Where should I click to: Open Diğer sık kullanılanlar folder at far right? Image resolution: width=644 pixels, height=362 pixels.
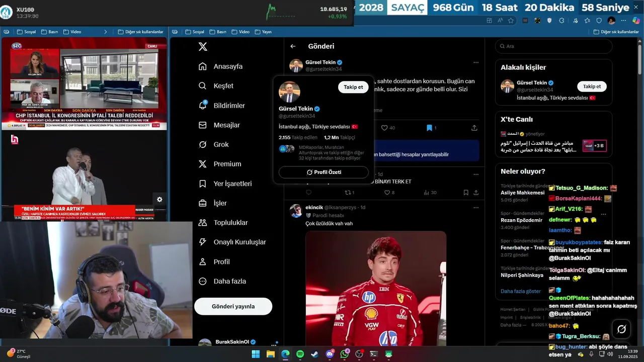(x=616, y=32)
